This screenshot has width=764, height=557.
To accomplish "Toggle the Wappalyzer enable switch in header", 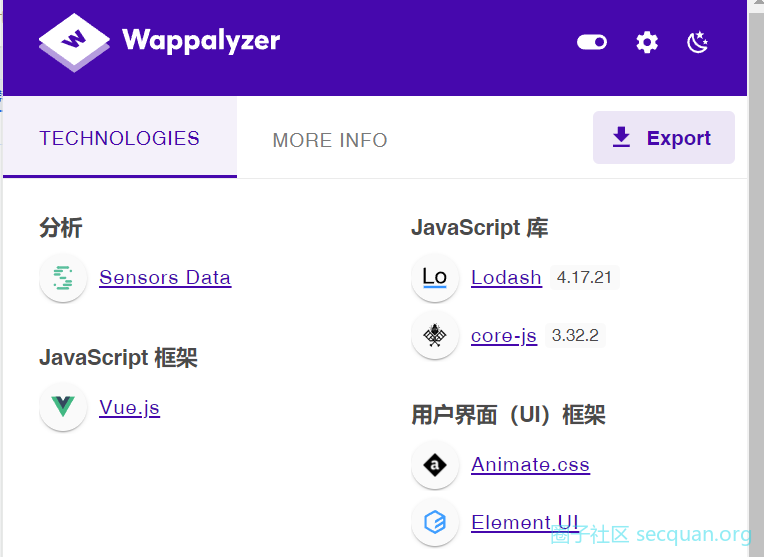I will tap(592, 42).
